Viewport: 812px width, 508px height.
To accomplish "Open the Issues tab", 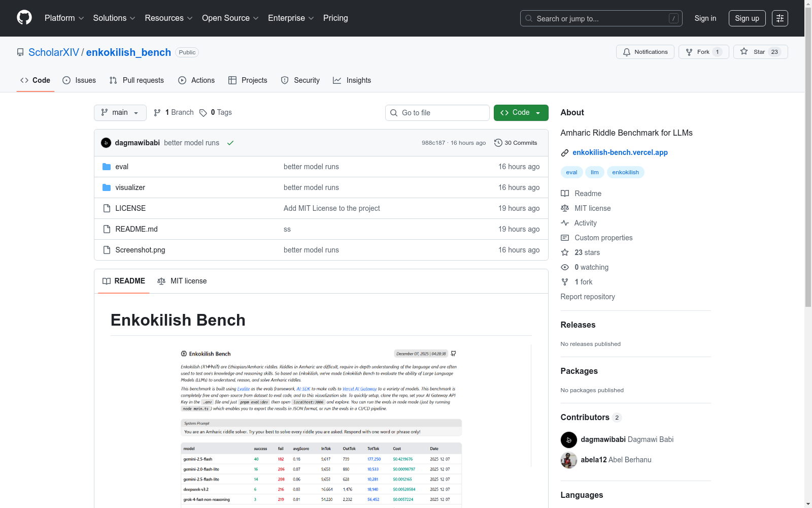I will point(79,80).
